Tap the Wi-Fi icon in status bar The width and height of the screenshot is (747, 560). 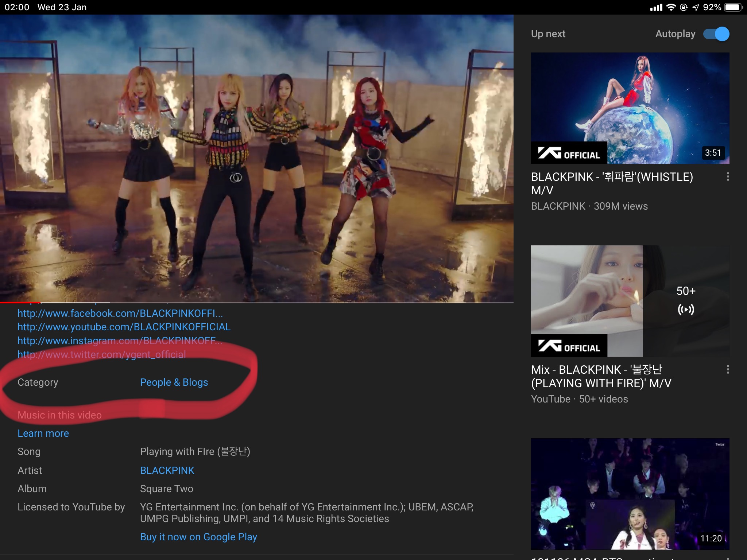(x=671, y=7)
